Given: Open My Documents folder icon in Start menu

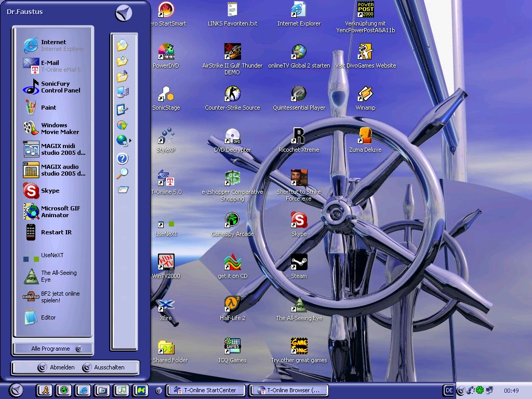Looking at the screenshot, I should [123, 46].
